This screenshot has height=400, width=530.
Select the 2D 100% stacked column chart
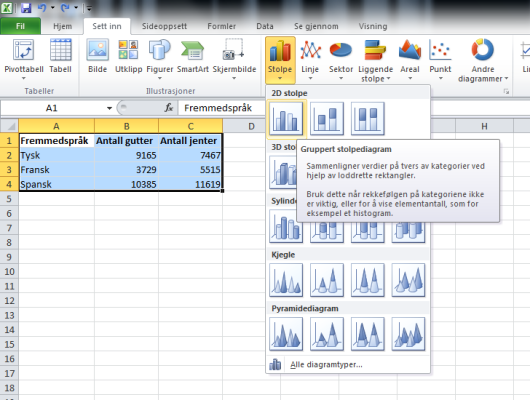tap(367, 119)
